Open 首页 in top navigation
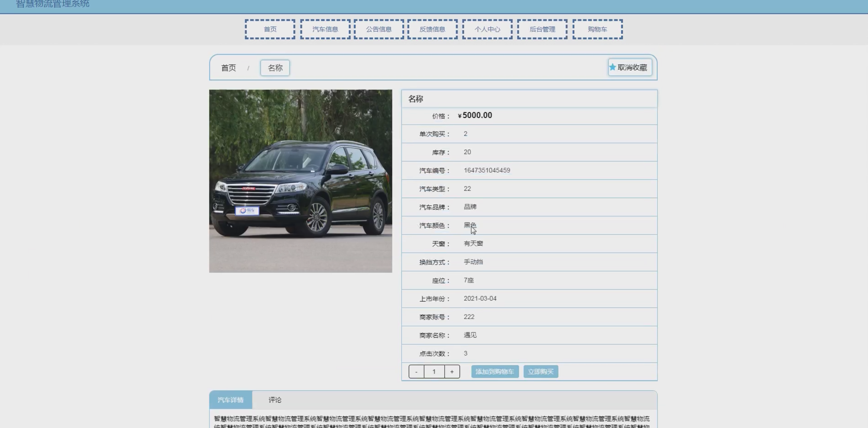Viewport: 868px width, 428px height. click(x=270, y=29)
